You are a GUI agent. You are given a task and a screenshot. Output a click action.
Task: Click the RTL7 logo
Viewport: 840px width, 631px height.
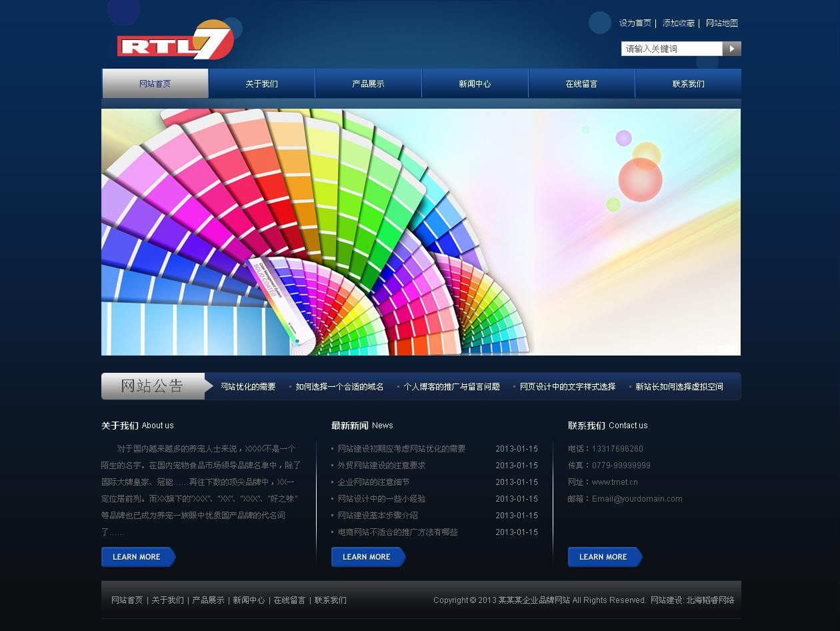pyautogui.click(x=175, y=41)
